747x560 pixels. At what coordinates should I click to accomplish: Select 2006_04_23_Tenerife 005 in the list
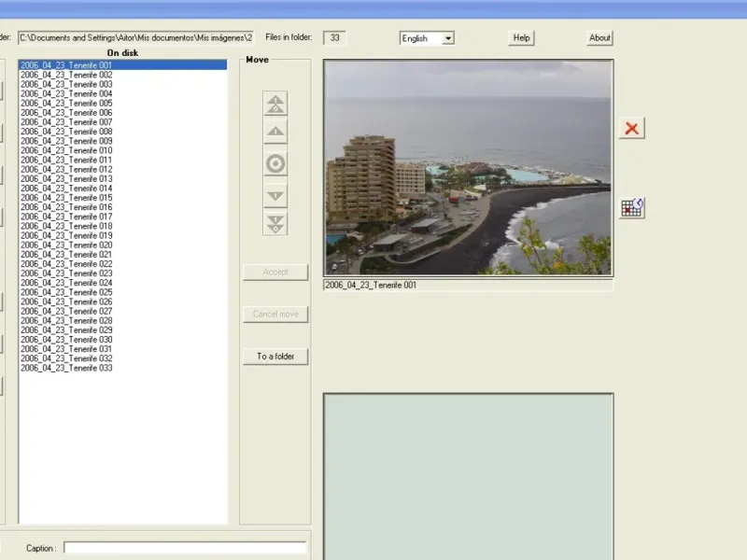pyautogui.click(x=66, y=104)
